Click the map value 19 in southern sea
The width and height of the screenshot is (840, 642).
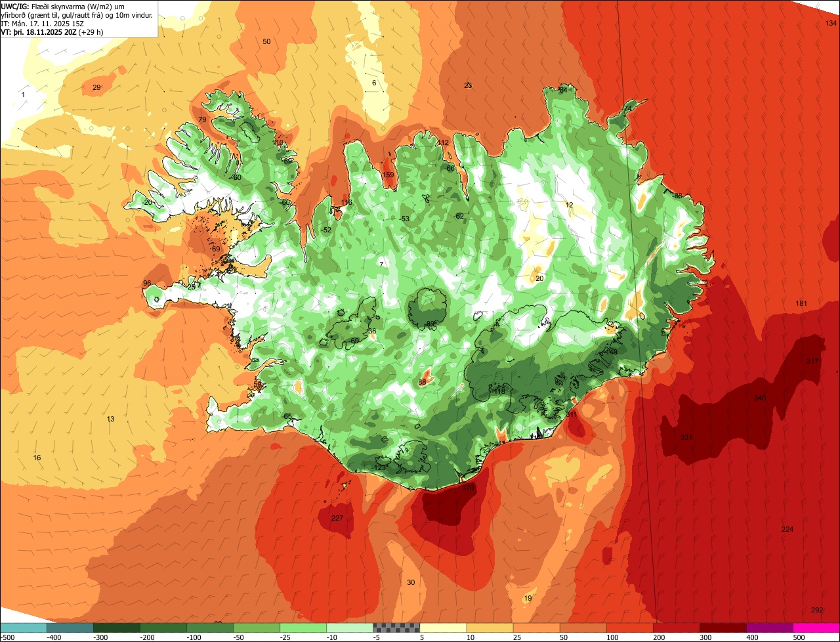click(x=528, y=598)
